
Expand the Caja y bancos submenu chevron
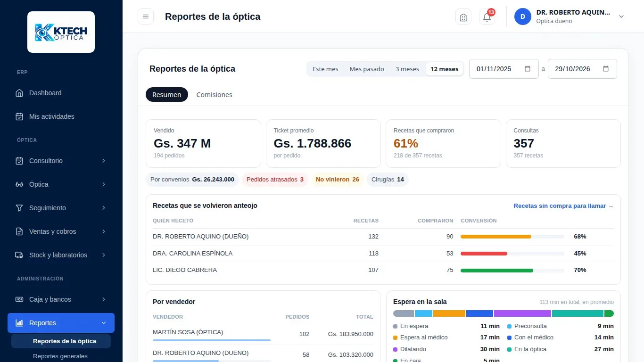coord(103,299)
